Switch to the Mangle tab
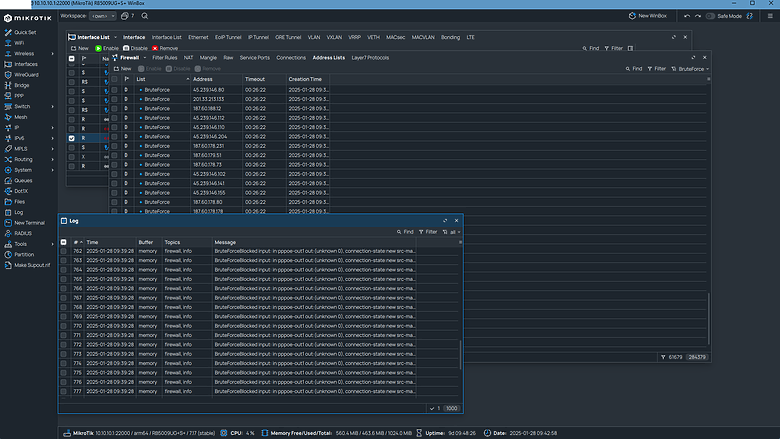780x439 pixels. (208, 58)
